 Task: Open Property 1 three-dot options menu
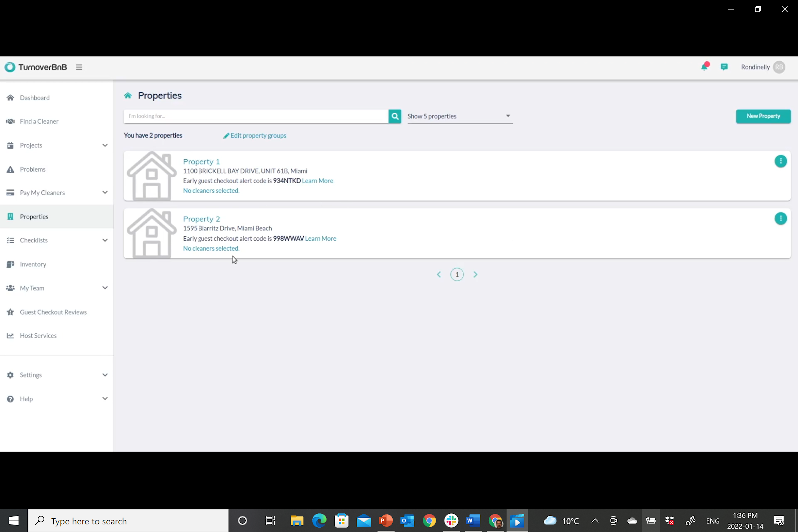(x=780, y=161)
